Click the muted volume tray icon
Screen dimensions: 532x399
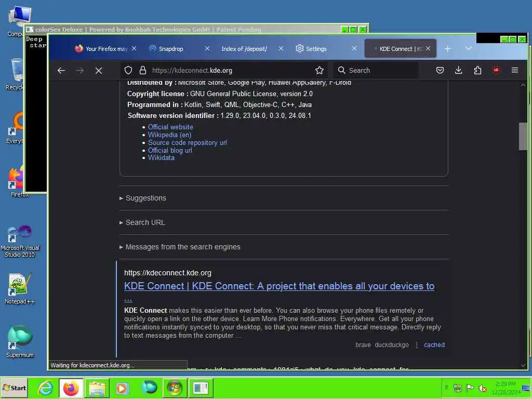pyautogui.click(x=482, y=388)
